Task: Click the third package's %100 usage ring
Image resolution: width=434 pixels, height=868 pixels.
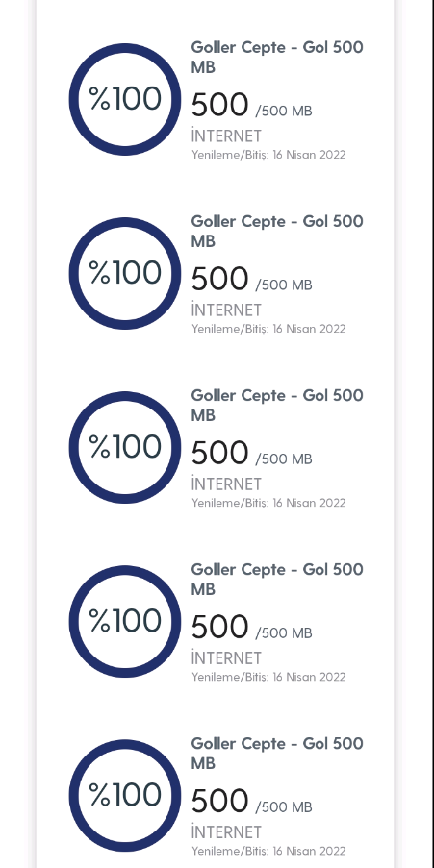Action: click(x=125, y=447)
